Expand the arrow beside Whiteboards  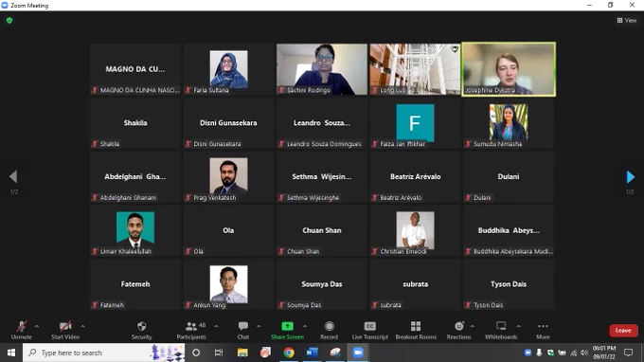coord(518,326)
